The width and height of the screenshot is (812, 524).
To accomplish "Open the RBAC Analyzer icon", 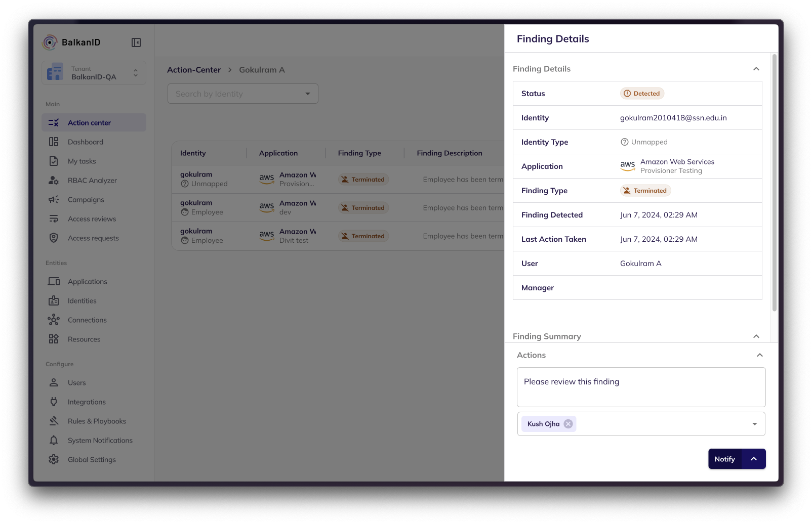I will (54, 181).
